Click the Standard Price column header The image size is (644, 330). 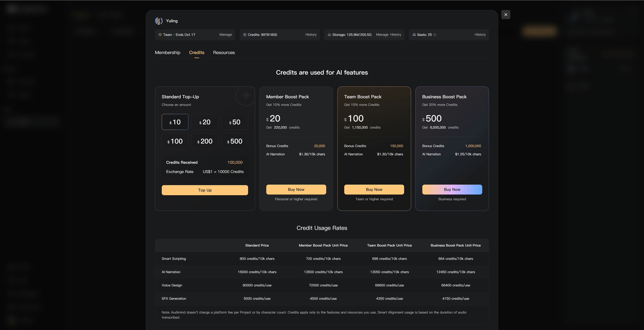tap(257, 246)
